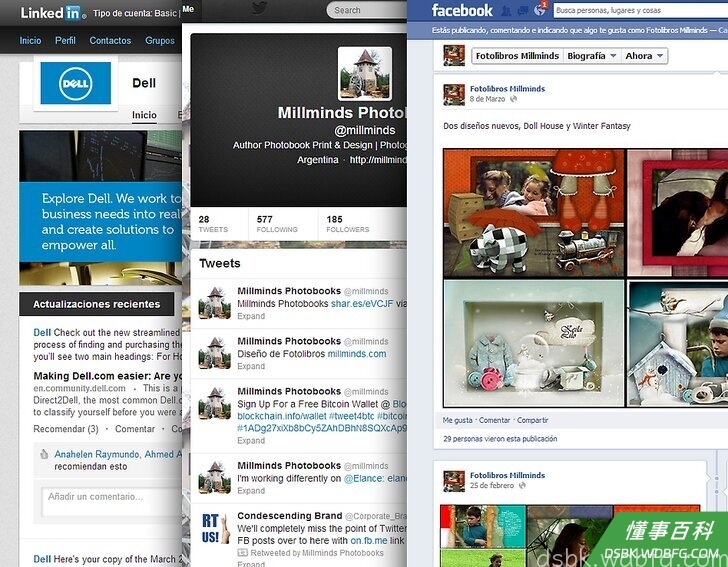Open the shar.es/eVCJF link
728x567 pixels.
point(362,303)
